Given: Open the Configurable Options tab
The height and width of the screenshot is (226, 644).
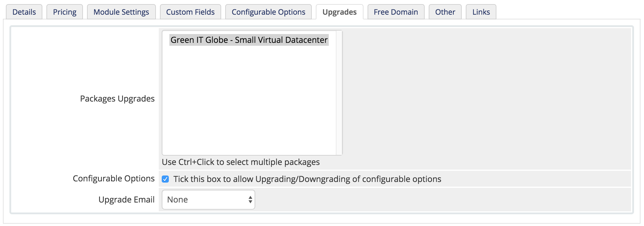Looking at the screenshot, I should 268,12.
